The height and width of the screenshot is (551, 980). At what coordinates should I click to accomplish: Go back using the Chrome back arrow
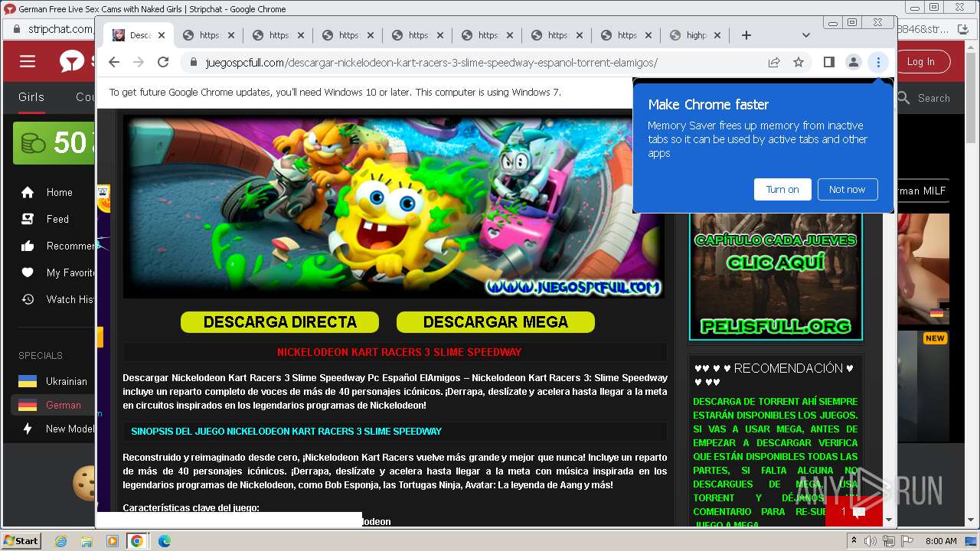[114, 63]
